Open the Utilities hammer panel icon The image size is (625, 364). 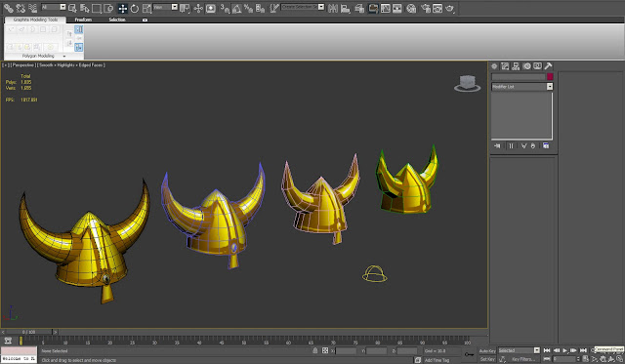pyautogui.click(x=548, y=66)
